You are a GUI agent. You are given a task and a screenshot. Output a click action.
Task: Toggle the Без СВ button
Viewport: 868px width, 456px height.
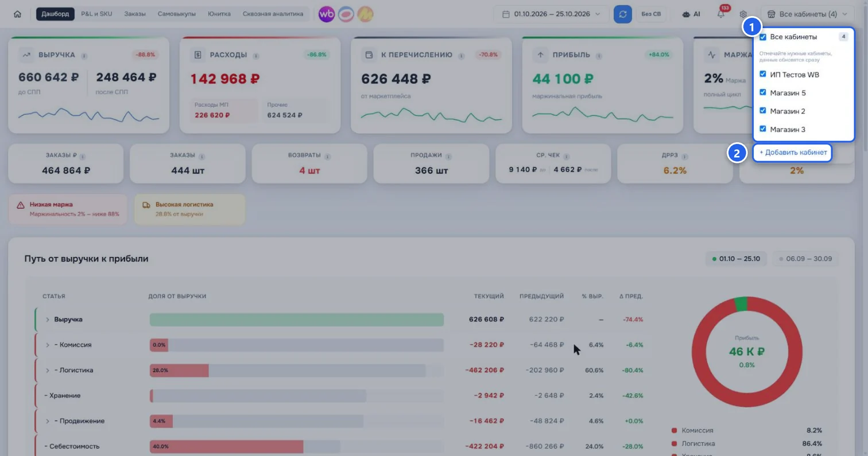(651, 14)
